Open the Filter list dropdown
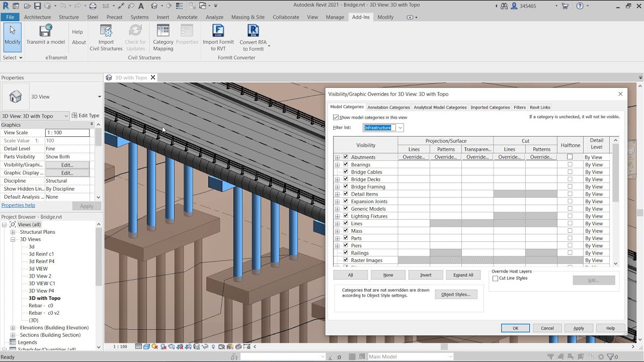644x362 pixels. pyautogui.click(x=400, y=128)
